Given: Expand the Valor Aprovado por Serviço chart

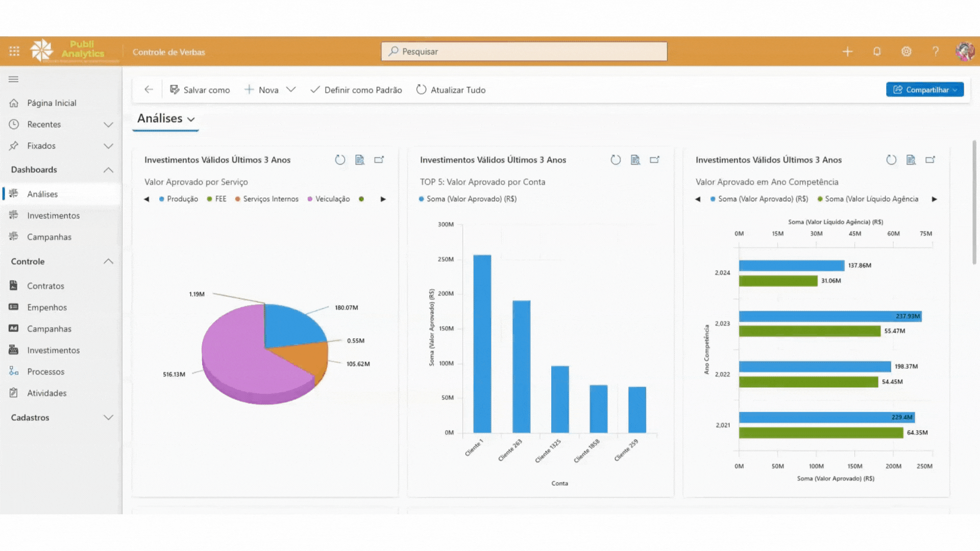Looking at the screenshot, I should click(379, 160).
